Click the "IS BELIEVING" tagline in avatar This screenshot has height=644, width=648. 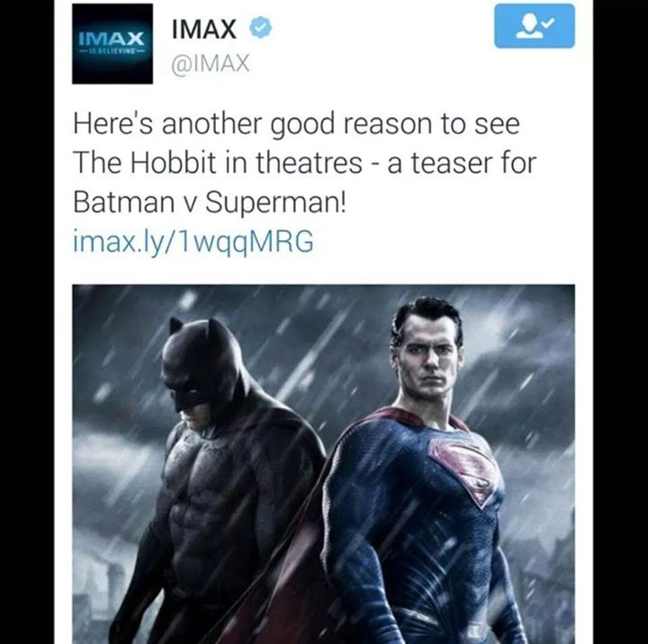point(112,50)
